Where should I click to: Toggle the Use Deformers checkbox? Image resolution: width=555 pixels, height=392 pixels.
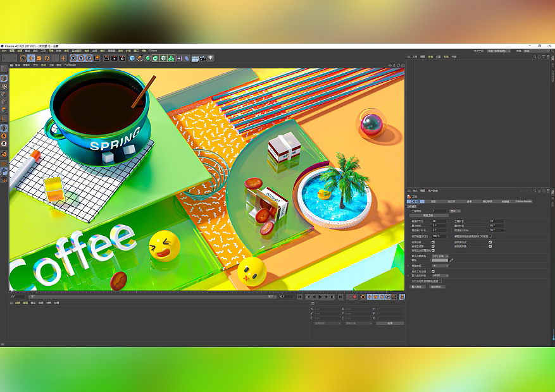490,246
